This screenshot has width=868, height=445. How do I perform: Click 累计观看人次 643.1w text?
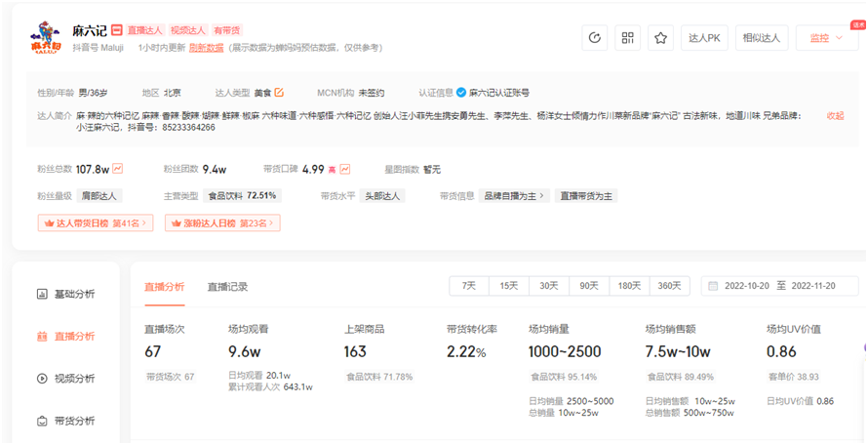271,387
